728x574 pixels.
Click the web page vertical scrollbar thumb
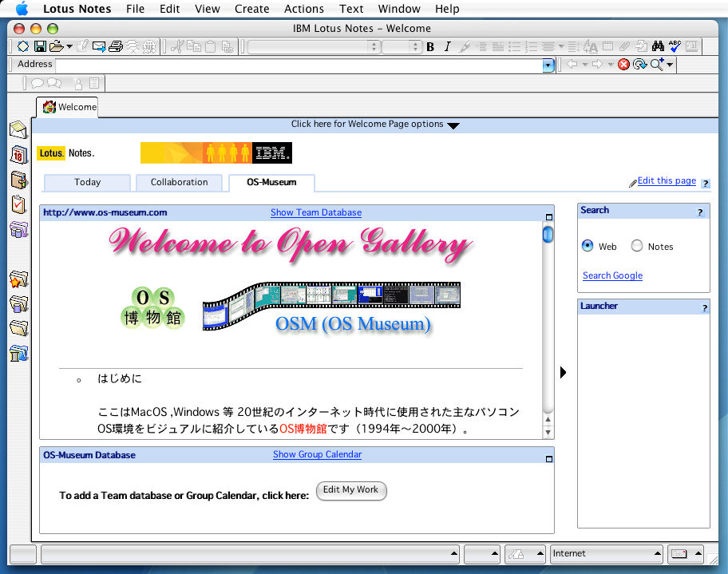point(548,235)
